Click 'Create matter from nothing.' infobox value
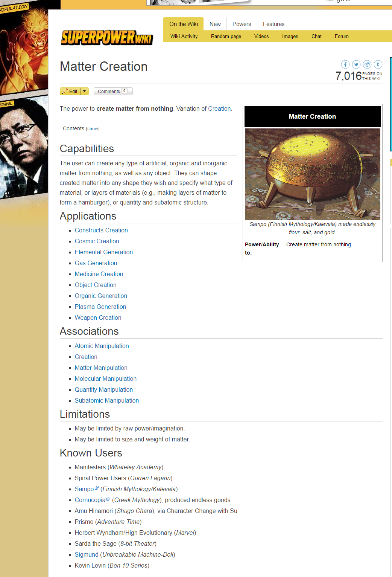This screenshot has width=392, height=577. point(319,244)
